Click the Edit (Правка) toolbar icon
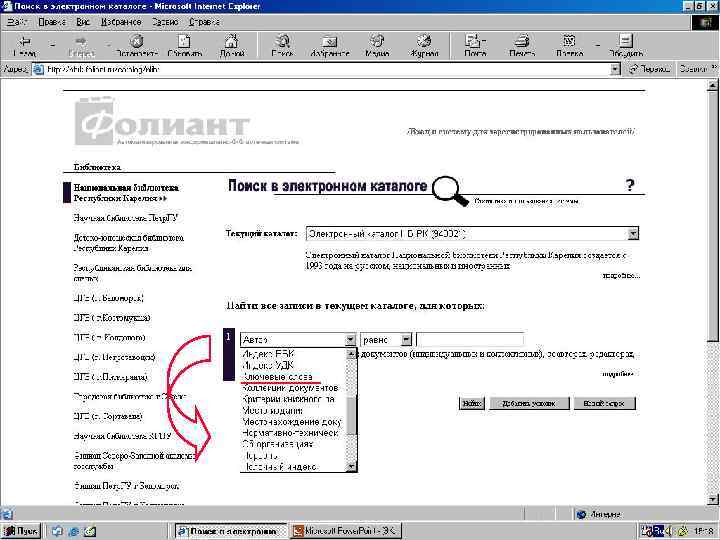 pyautogui.click(x=569, y=46)
